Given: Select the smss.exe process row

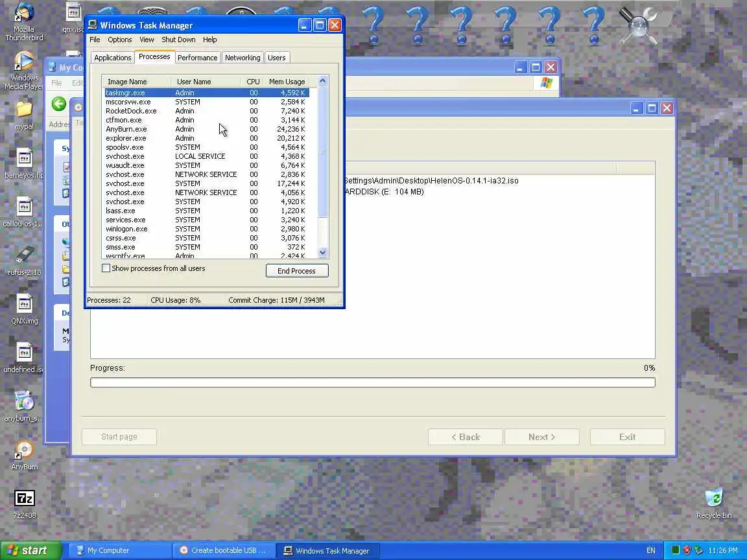Looking at the screenshot, I should tap(207, 247).
